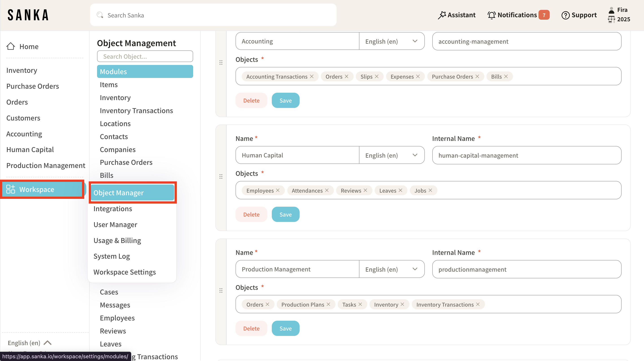Click drag handle beside Human Capital module
The height and width of the screenshot is (361, 644).
(x=221, y=176)
